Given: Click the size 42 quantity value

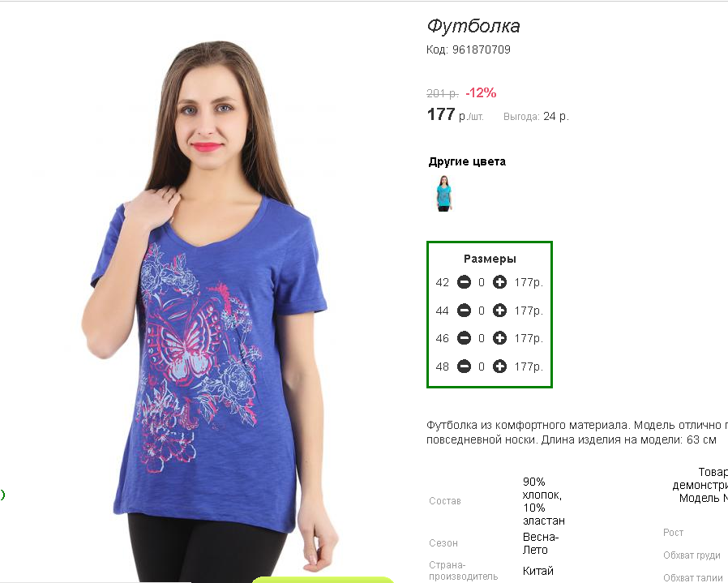Looking at the screenshot, I should tap(482, 282).
